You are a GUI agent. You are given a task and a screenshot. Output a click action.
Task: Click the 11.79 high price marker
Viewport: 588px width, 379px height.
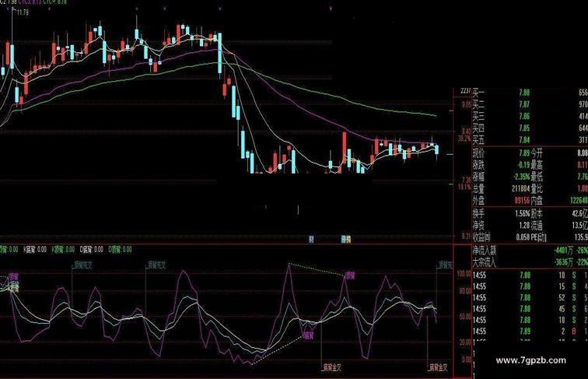(x=22, y=12)
